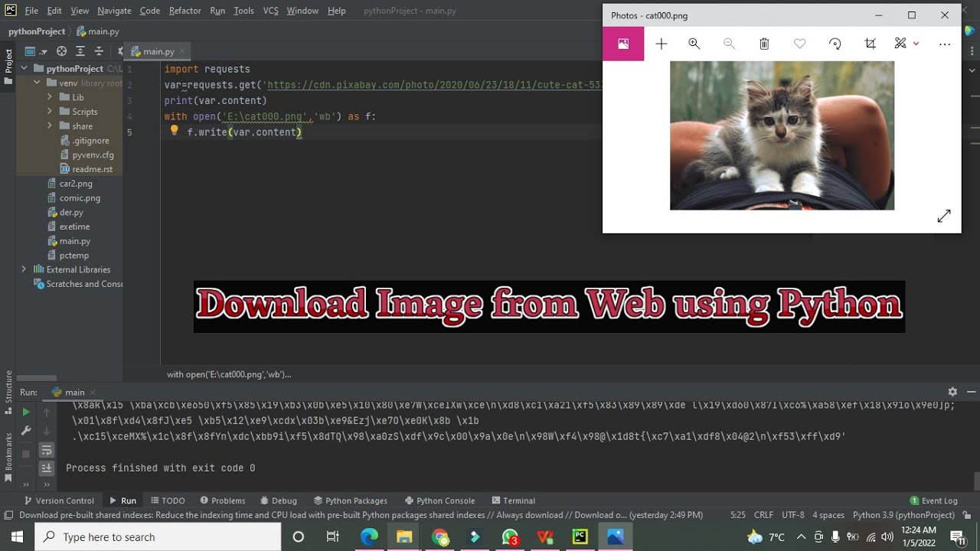Click the Stop square in Run panel

click(x=25, y=454)
